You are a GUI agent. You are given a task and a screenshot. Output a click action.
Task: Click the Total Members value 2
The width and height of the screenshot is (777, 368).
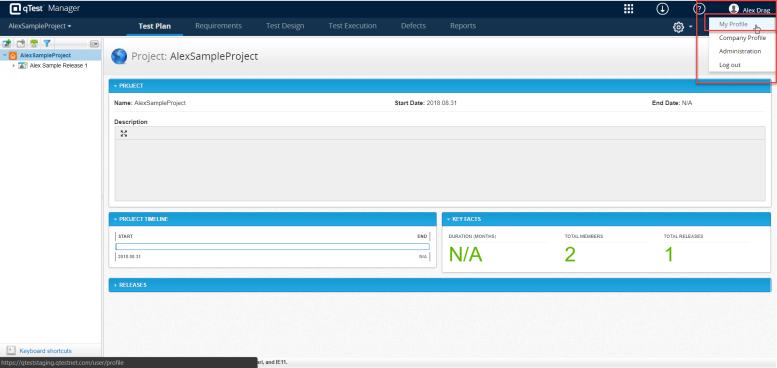[570, 255]
